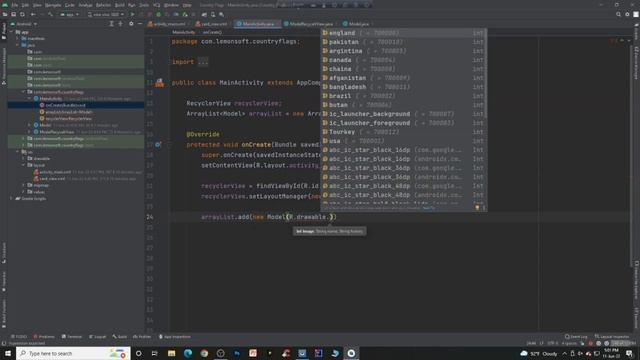The image size is (640, 360).
Task: Open the Android project view dropdown
Action: coord(24,24)
